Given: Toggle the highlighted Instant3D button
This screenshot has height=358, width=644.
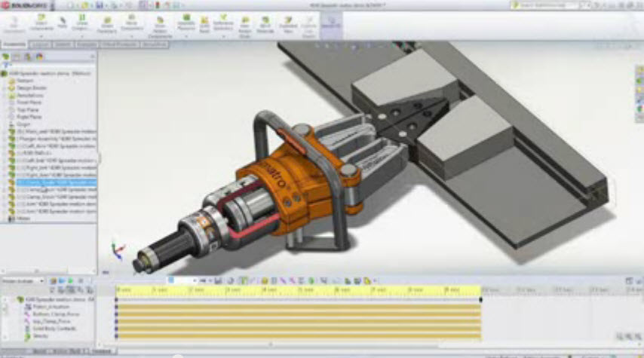Looking at the screenshot, I should [x=331, y=25].
